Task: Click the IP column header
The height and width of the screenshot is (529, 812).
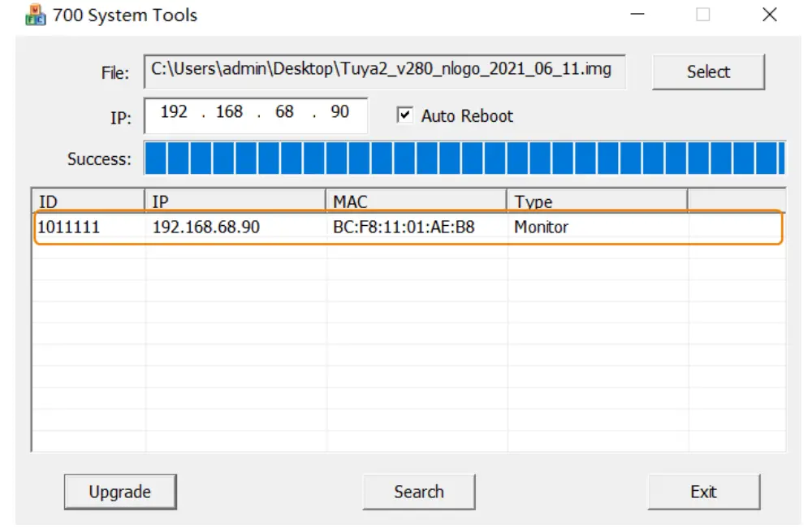Action: (x=236, y=202)
